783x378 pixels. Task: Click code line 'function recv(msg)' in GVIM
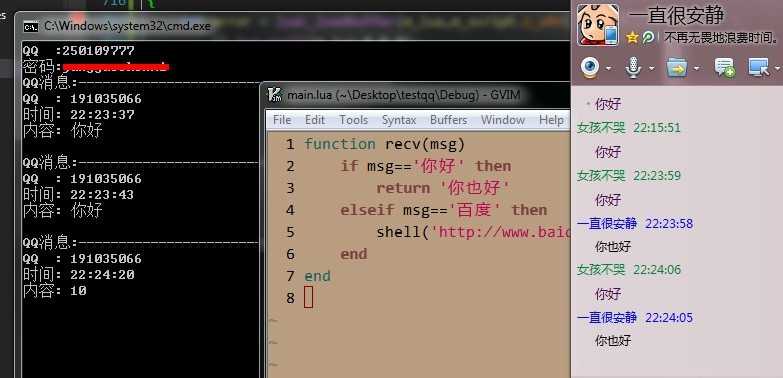[x=385, y=144]
